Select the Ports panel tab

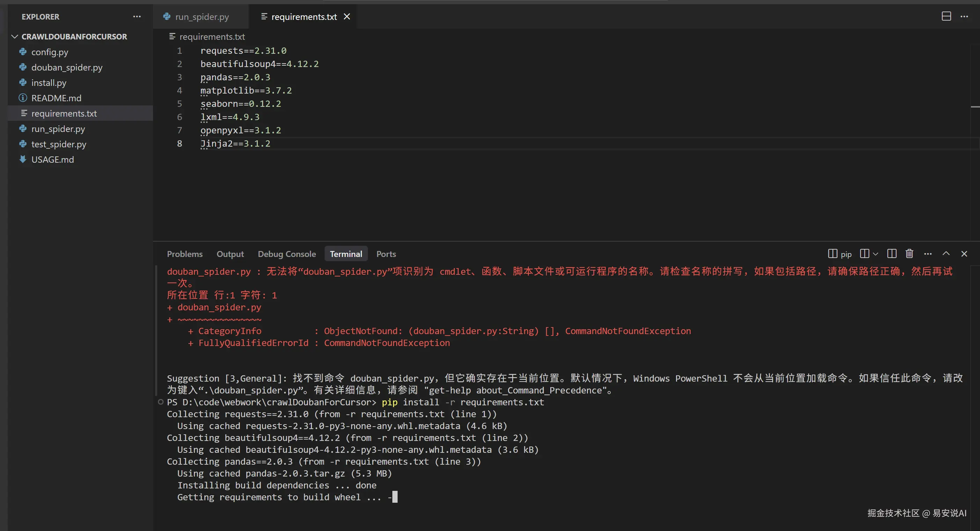point(386,254)
